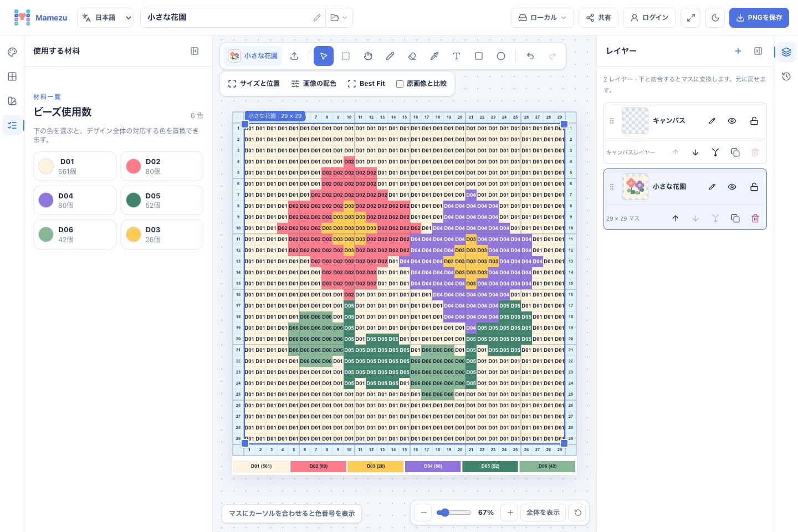Enter fullscreen mode
The width and height of the screenshot is (798, 532).
tap(691, 18)
